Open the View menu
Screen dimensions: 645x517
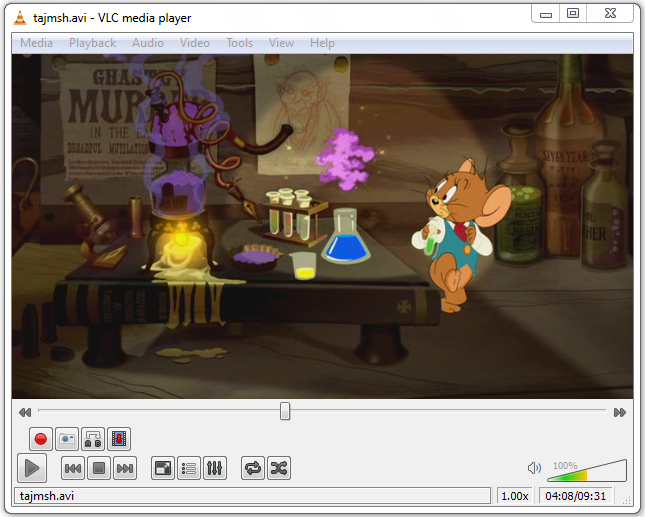click(281, 43)
